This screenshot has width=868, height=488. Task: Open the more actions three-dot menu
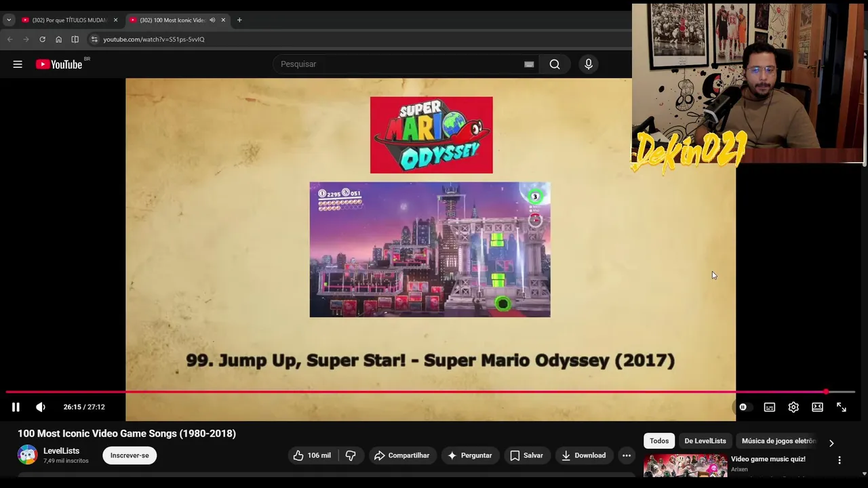(627, 455)
